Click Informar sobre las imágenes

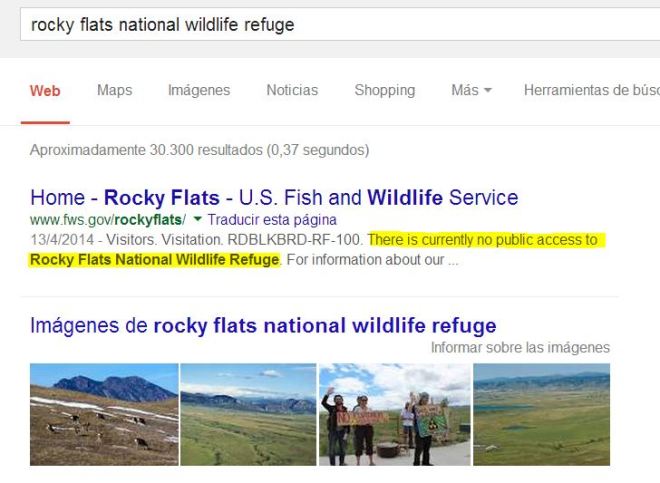(x=520, y=348)
